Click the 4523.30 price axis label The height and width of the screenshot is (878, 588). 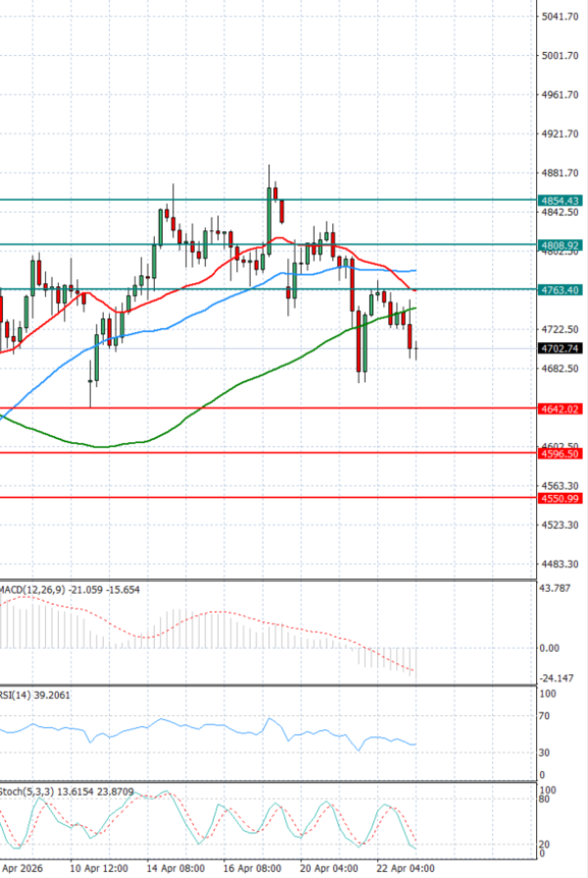coord(559,525)
